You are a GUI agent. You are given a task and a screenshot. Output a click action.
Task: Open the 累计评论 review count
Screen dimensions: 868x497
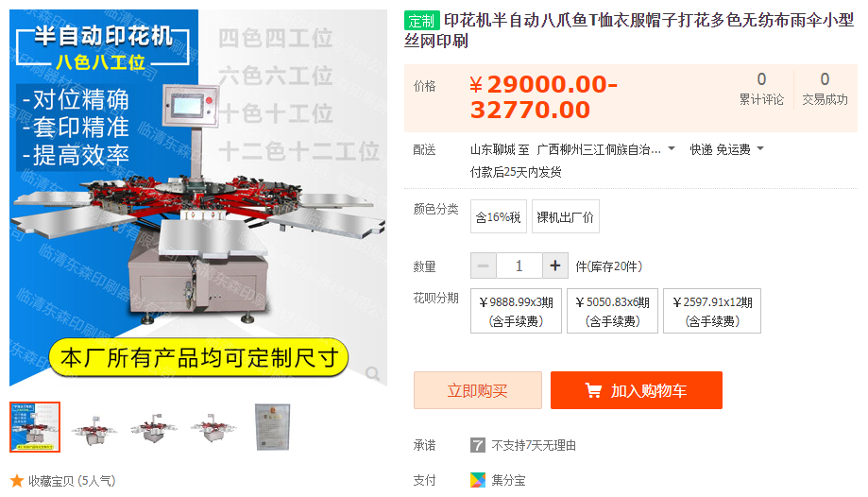[x=761, y=89]
